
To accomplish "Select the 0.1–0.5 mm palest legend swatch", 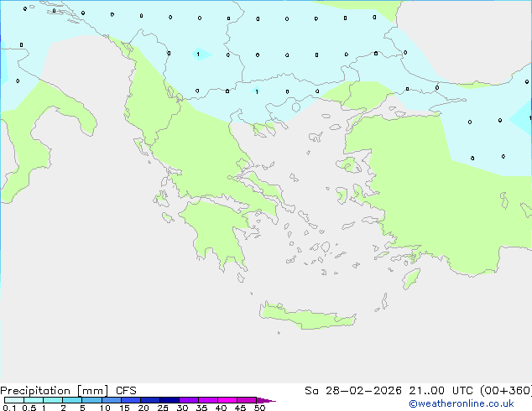I will coord(14,400).
